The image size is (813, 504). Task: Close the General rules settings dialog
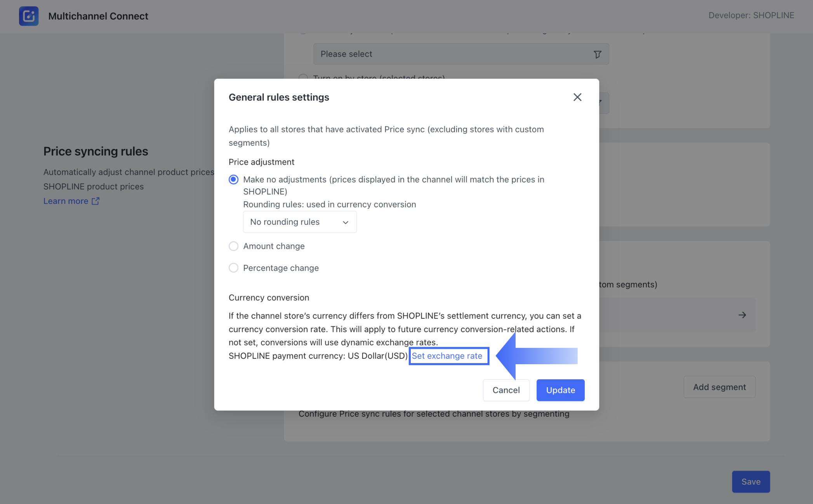tap(577, 97)
